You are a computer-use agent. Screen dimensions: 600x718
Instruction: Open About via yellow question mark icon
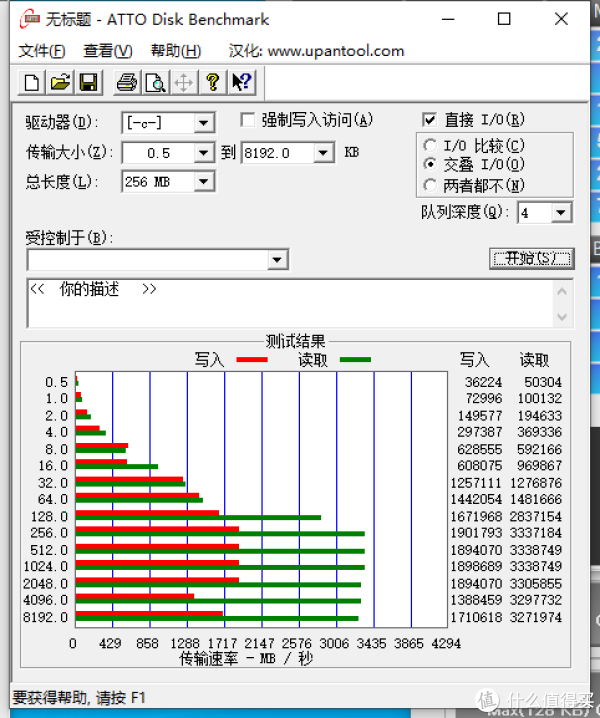[x=213, y=82]
